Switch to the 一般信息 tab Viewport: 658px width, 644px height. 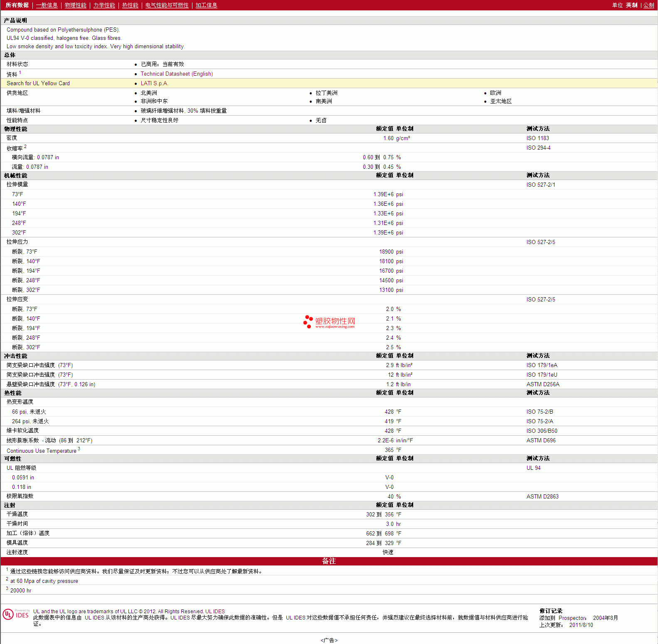coord(47,5)
